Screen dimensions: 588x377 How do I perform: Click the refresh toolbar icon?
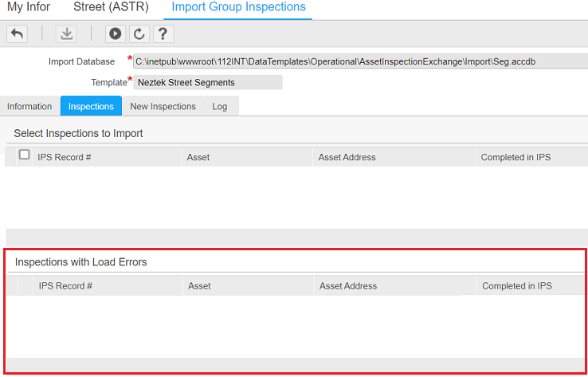(x=139, y=33)
